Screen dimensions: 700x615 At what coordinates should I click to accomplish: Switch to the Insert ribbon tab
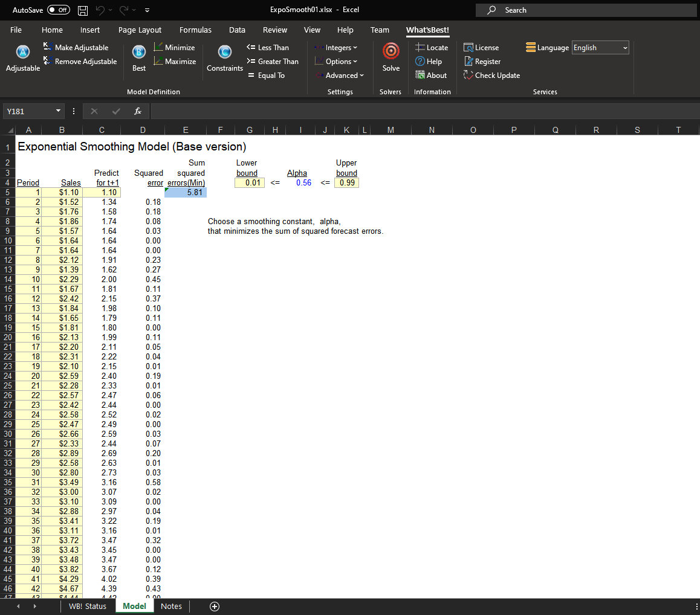coord(90,30)
